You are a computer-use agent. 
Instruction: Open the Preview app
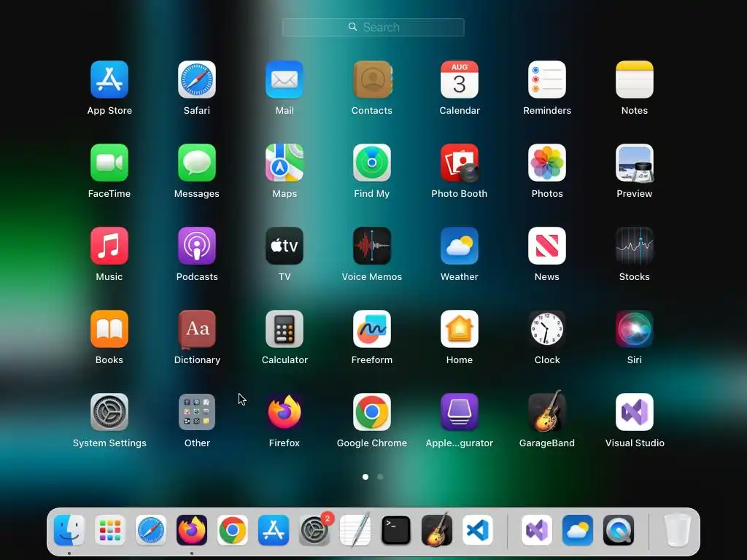pyautogui.click(x=635, y=163)
